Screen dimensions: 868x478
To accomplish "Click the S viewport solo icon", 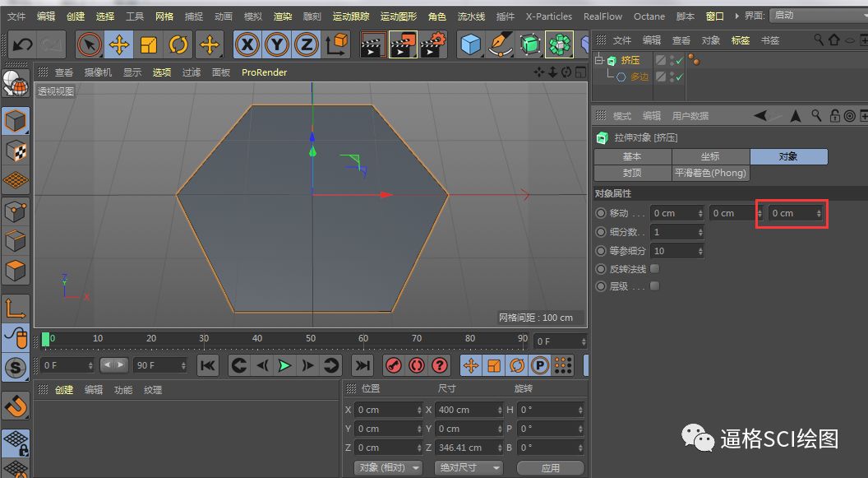I will tap(16, 367).
